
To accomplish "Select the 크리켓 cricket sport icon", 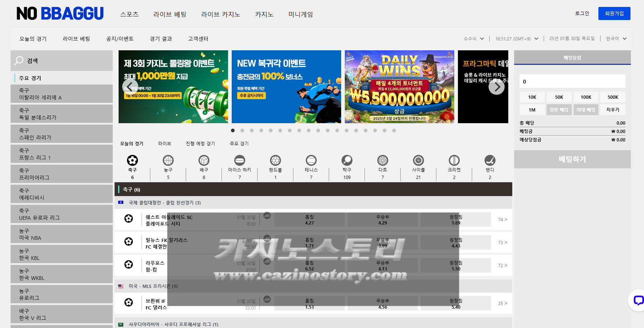I will [454, 160].
